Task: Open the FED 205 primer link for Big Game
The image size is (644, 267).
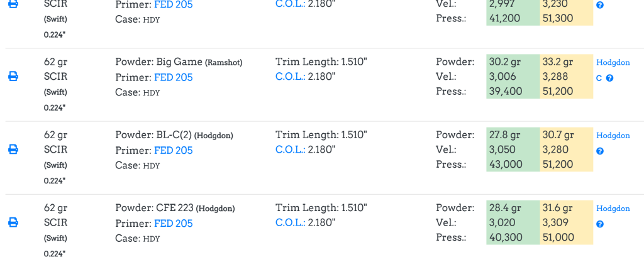Action: 173,77
